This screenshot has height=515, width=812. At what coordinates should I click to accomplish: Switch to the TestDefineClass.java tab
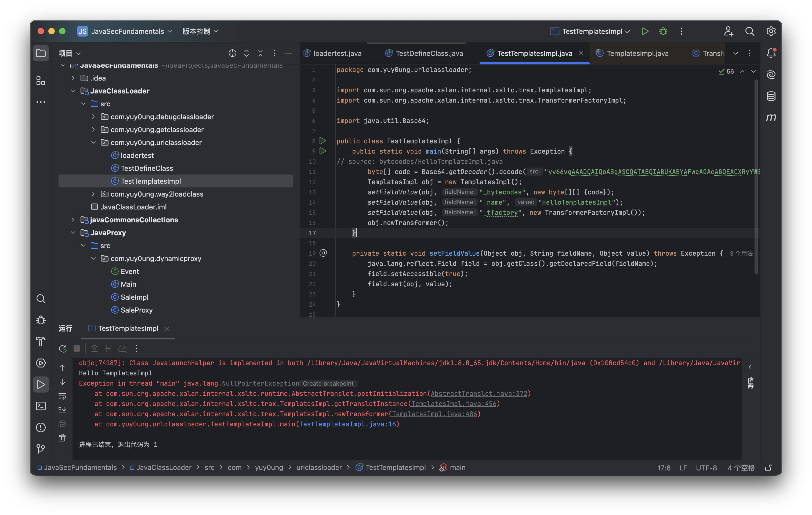pyautogui.click(x=429, y=53)
